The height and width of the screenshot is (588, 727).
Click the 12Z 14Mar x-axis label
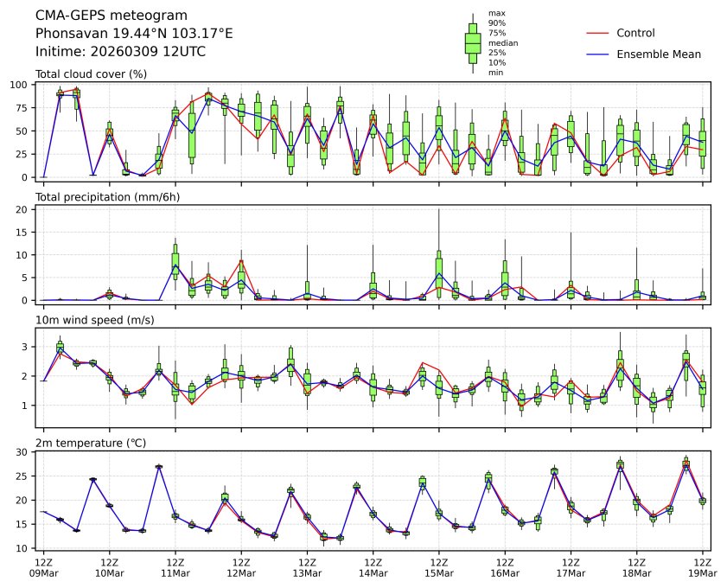[x=373, y=566]
